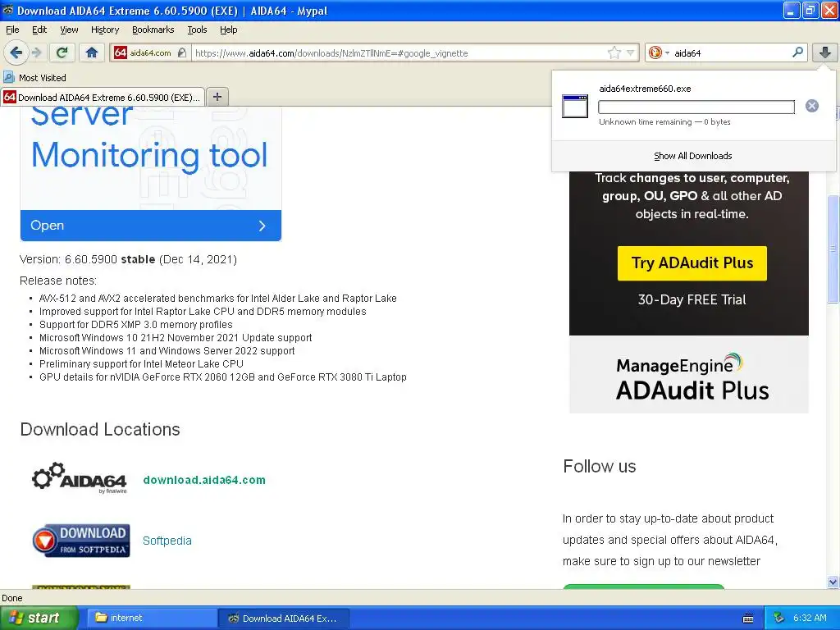Click the network system tray icon

[x=779, y=618]
